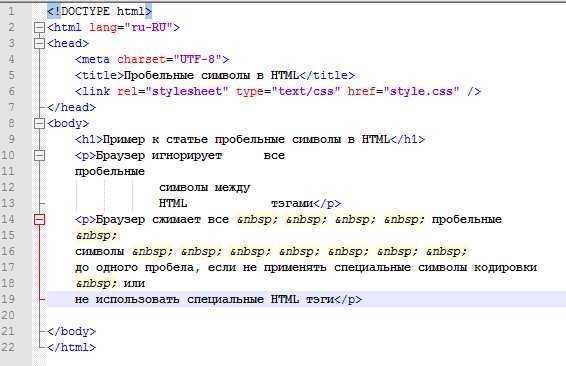Click the charset value "UTF-8"
Viewport: 566px width, 366px height.
[197, 59]
